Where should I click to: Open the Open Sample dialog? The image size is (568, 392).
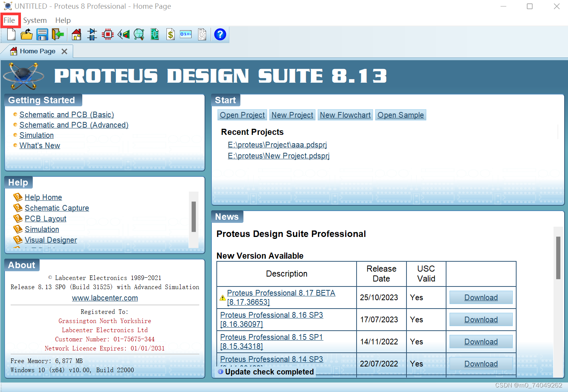coord(400,115)
